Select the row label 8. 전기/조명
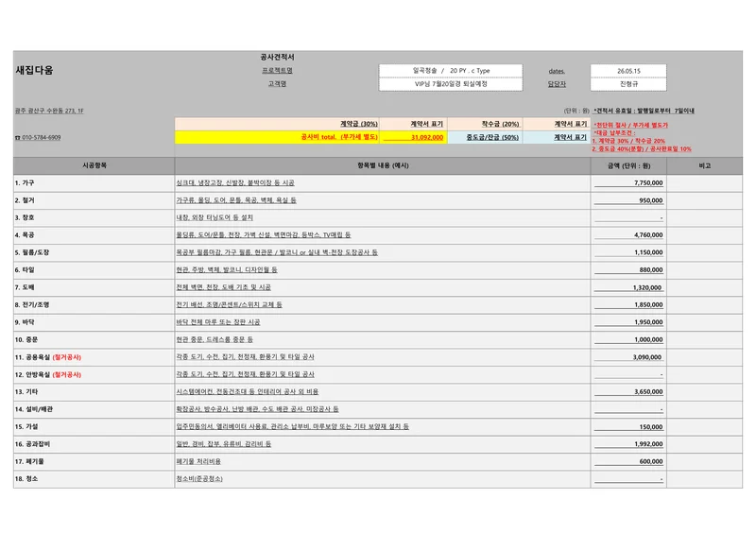Viewport: 756px width, 534px height. pyautogui.click(x=32, y=305)
